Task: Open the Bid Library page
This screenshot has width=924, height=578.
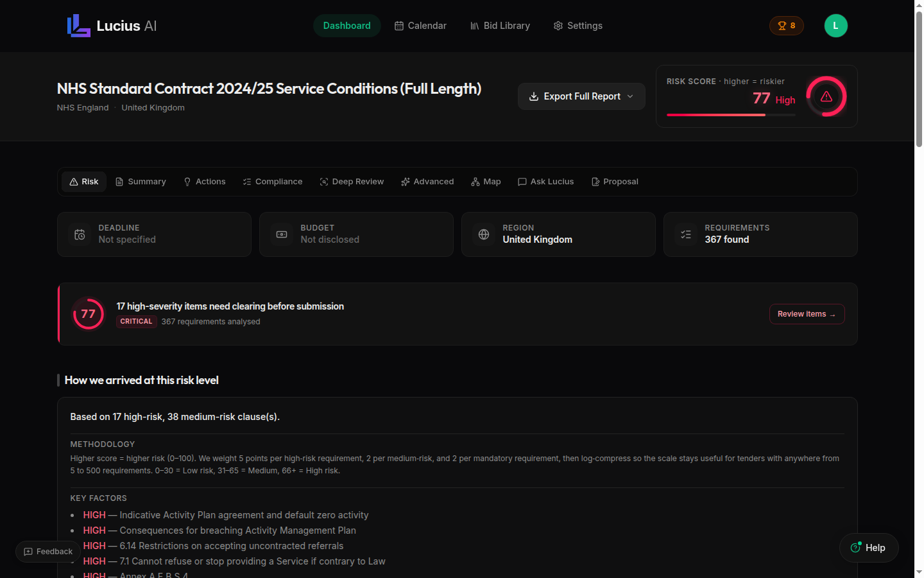Action: click(500, 26)
